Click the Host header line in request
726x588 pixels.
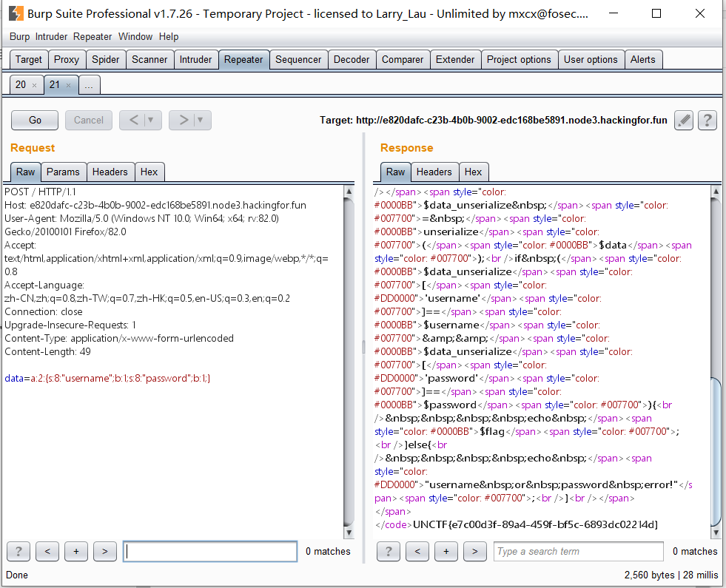tap(155, 205)
